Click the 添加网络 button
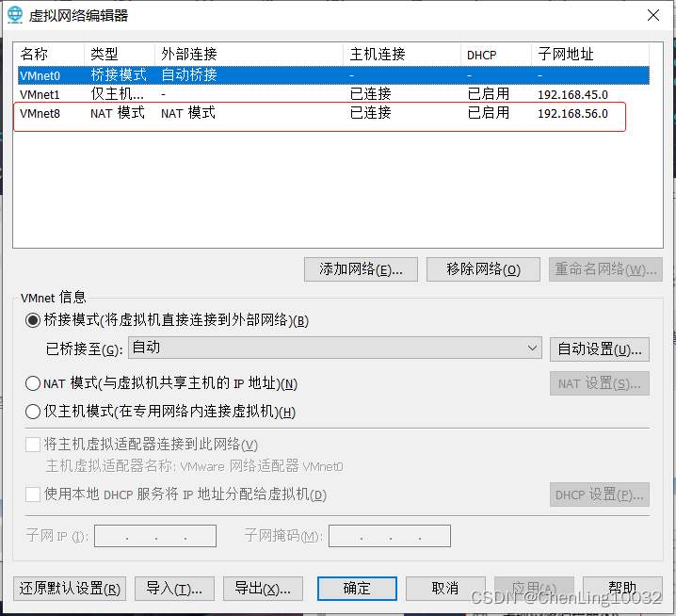The width and height of the screenshot is (676, 616). coord(361,269)
